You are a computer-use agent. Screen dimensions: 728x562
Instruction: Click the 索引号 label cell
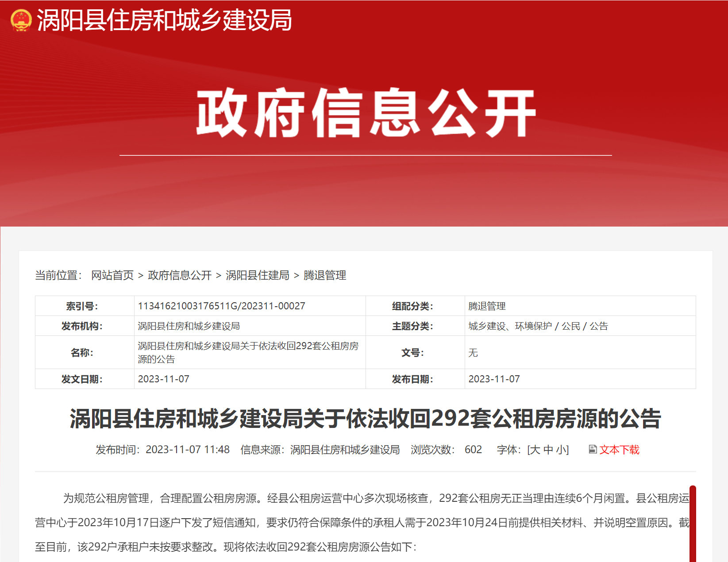[85, 306]
